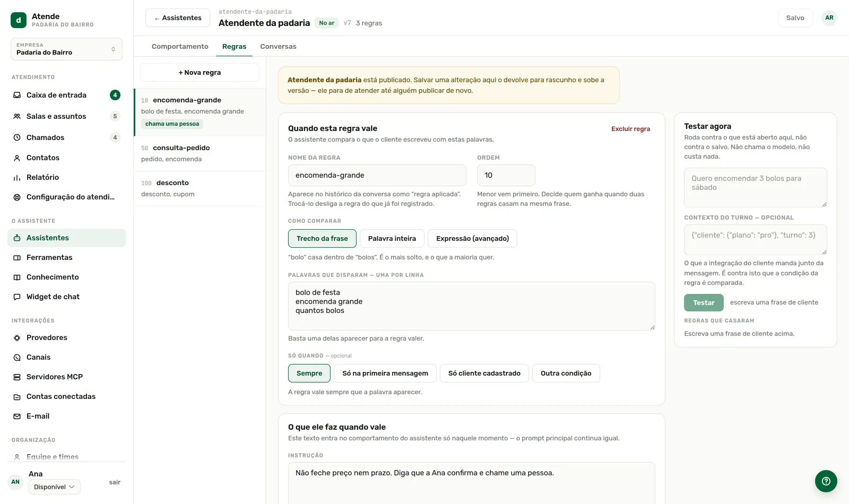Viewport: 849px width, 504px height.
Task: Open Caixa de entrada inbox icon
Action: coord(17,95)
